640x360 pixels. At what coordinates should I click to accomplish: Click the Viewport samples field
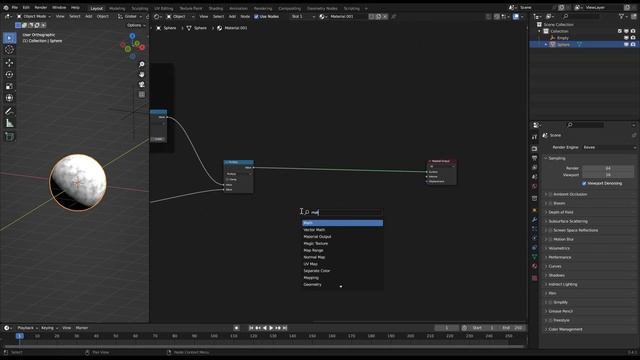point(608,175)
